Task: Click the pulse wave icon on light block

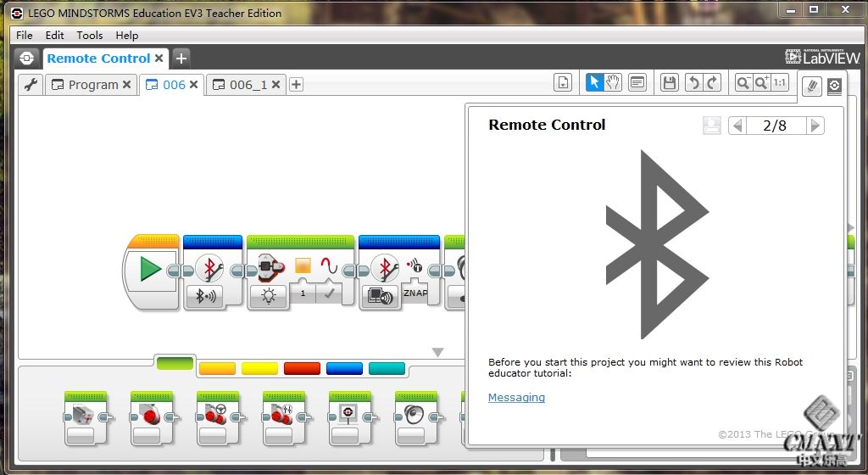Action: tap(329, 266)
